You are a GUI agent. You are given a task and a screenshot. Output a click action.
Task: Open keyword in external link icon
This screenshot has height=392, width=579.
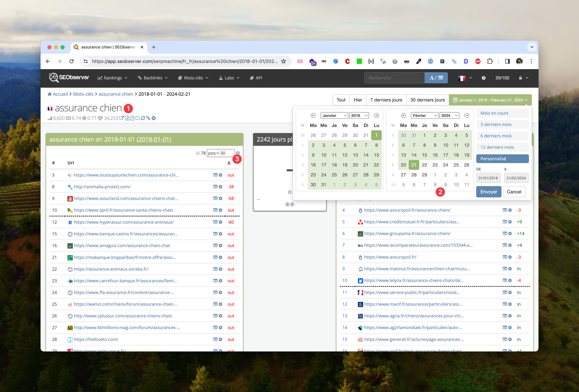(122, 118)
